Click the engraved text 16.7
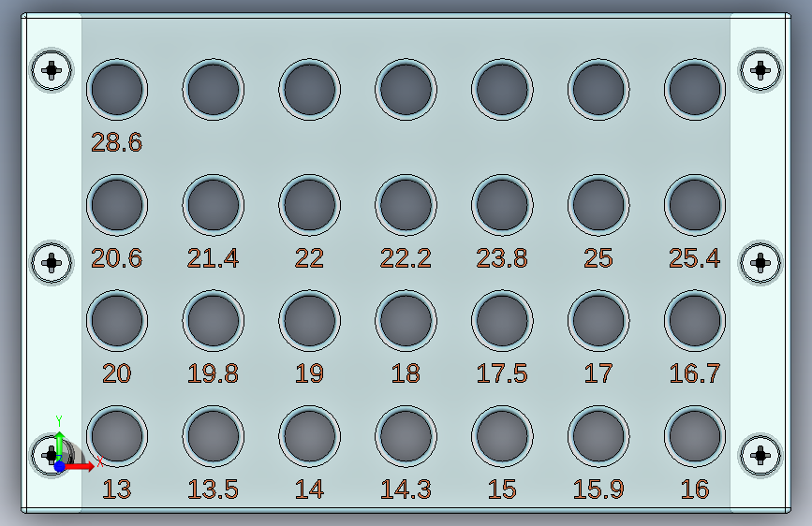The width and height of the screenshot is (812, 526). coord(694,373)
